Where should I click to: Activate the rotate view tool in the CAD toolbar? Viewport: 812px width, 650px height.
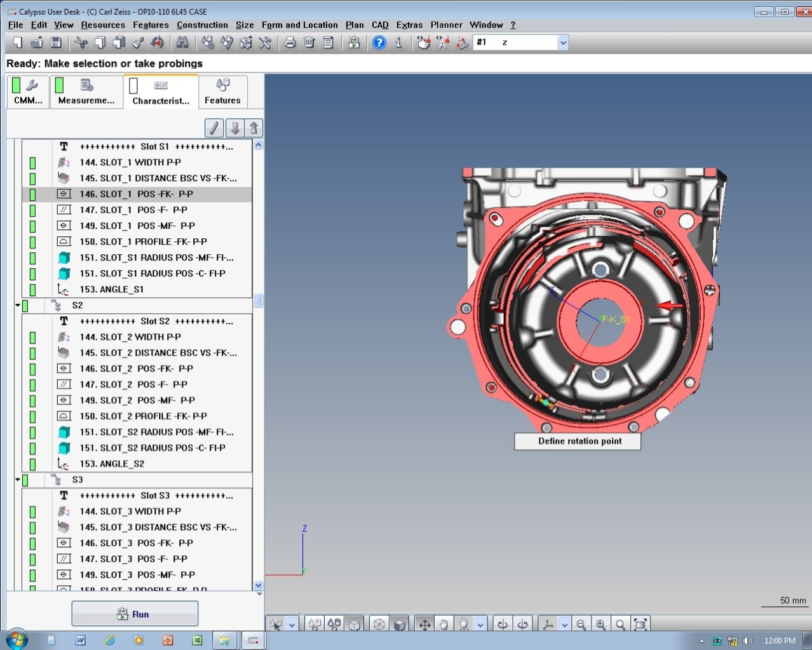click(x=501, y=624)
